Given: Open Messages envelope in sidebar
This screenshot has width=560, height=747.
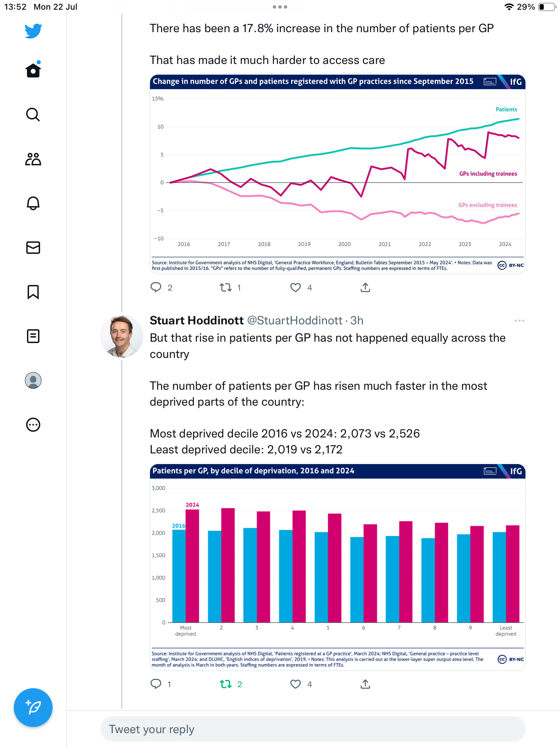Looking at the screenshot, I should click(x=33, y=248).
